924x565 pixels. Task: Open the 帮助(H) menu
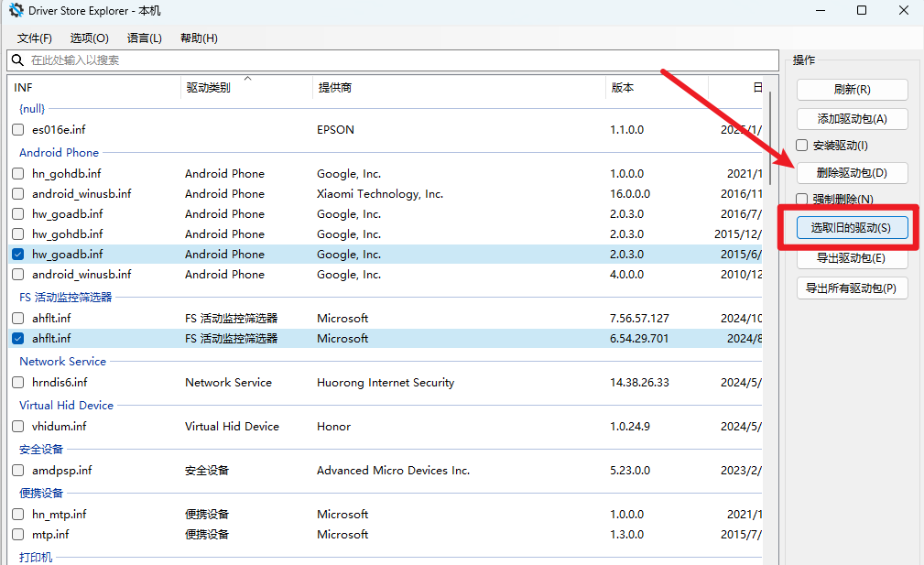coord(200,38)
